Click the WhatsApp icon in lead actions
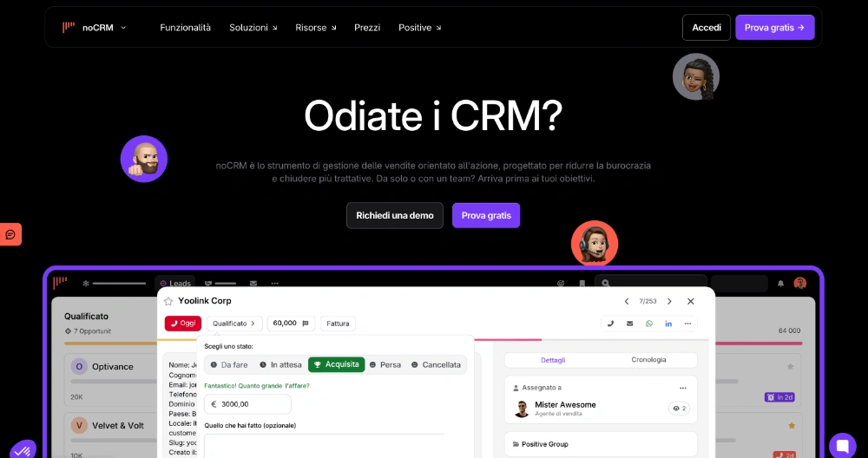Image resolution: width=868 pixels, height=458 pixels. [x=649, y=323]
